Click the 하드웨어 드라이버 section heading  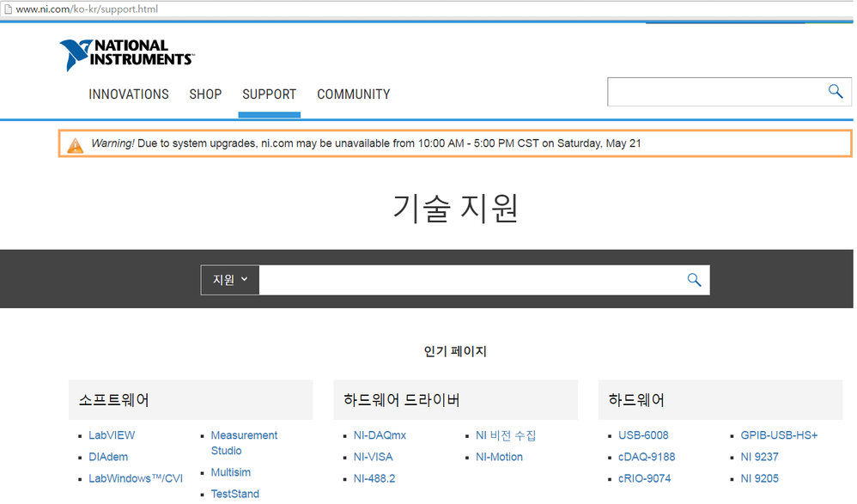coord(402,400)
